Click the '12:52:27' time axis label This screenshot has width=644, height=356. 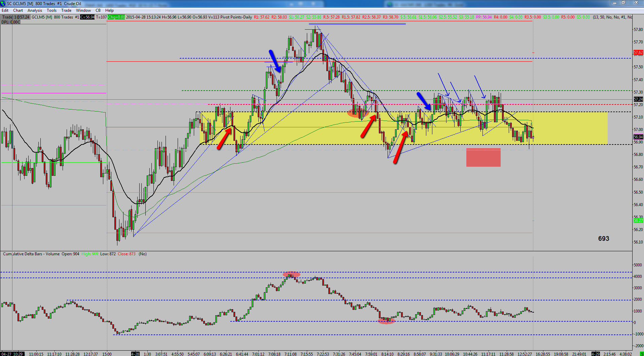pyautogui.click(x=525, y=354)
